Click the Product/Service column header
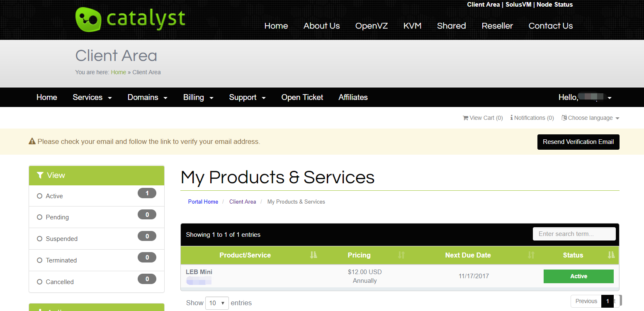 pos(245,255)
